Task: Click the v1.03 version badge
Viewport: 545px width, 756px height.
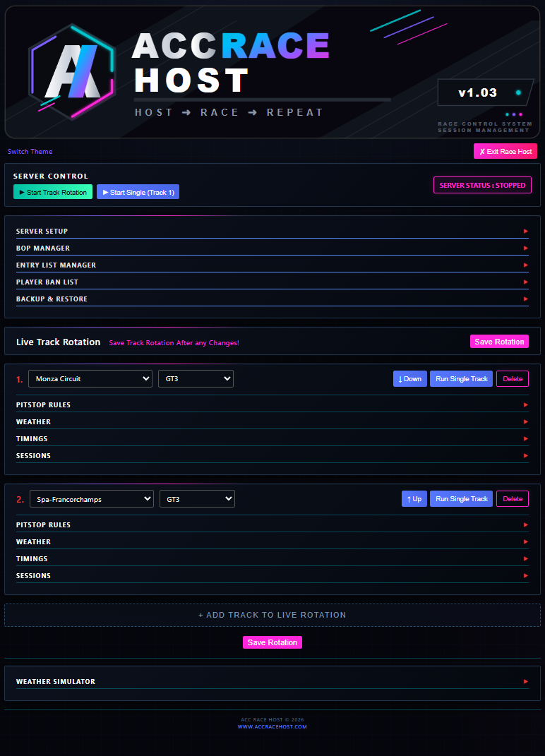Action: [x=486, y=92]
